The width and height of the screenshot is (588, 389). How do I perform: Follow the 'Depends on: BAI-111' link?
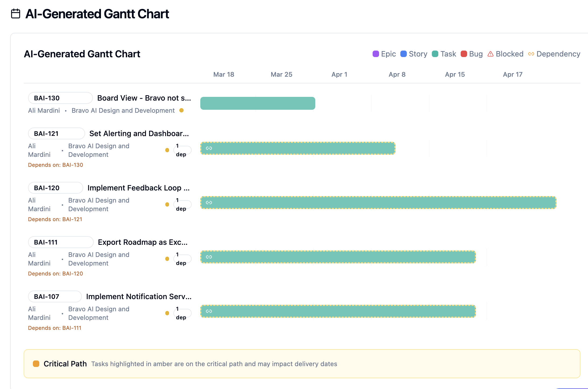[x=55, y=328]
